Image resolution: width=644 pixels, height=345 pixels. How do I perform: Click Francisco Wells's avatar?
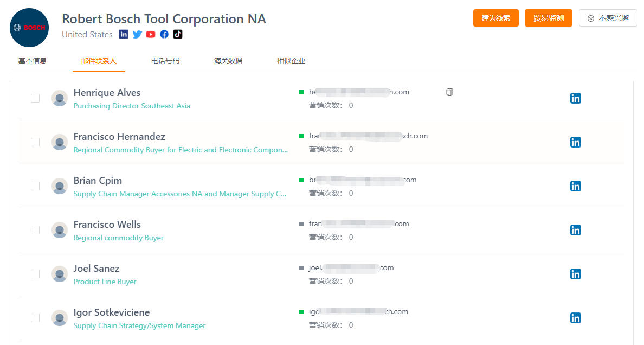click(60, 231)
